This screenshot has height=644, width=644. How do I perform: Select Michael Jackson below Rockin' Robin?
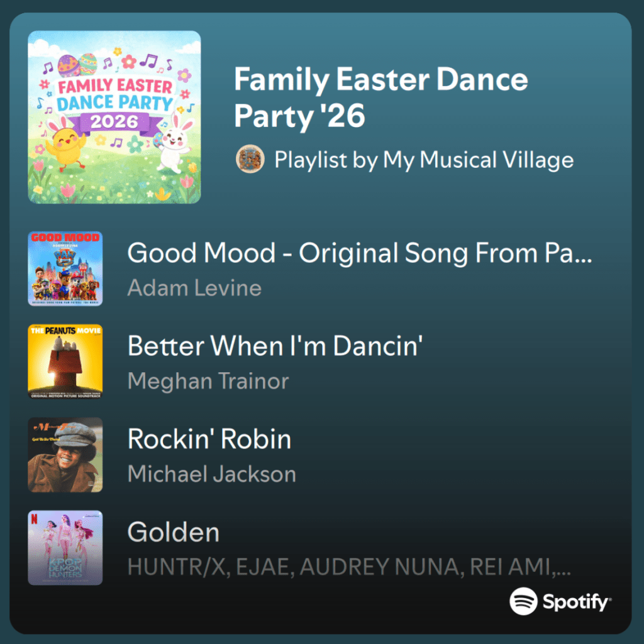[x=211, y=474]
